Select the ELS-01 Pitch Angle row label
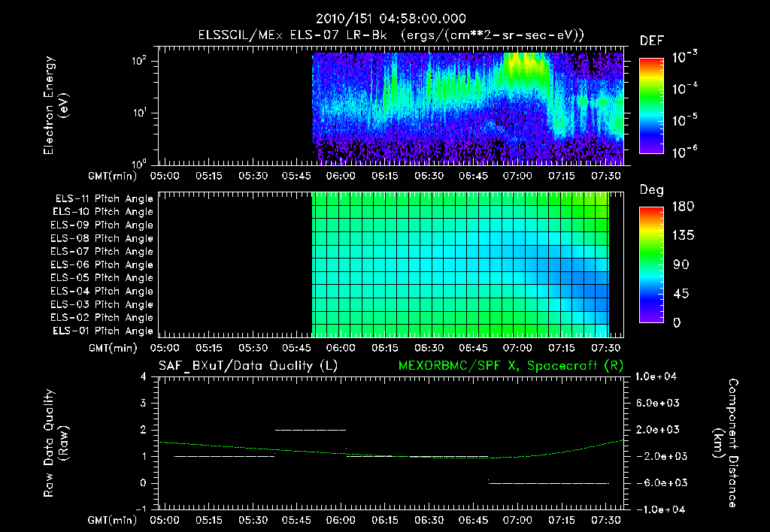Screen dimensions: 770x532 tap(103, 331)
